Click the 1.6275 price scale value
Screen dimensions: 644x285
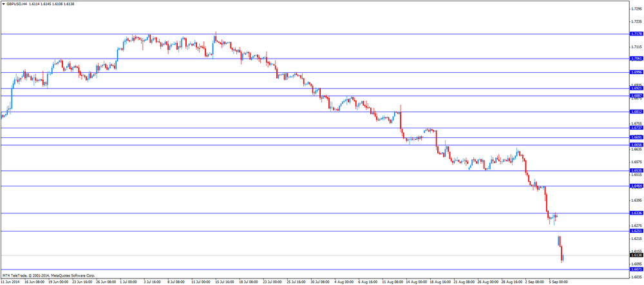(636, 226)
